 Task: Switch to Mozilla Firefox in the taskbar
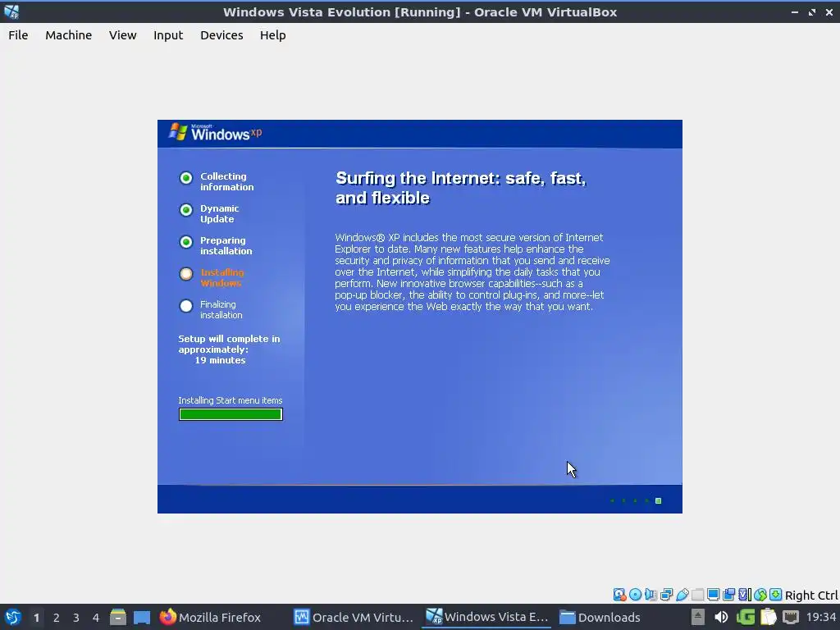click(x=210, y=617)
